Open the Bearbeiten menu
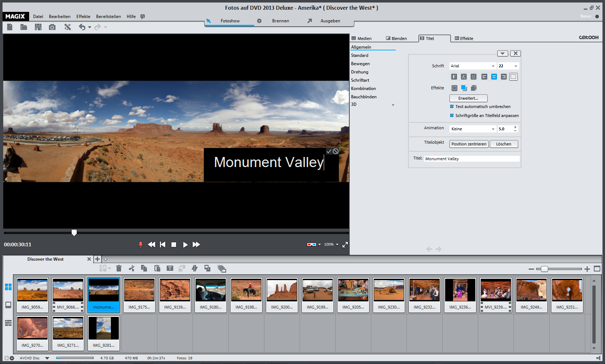 coord(60,17)
